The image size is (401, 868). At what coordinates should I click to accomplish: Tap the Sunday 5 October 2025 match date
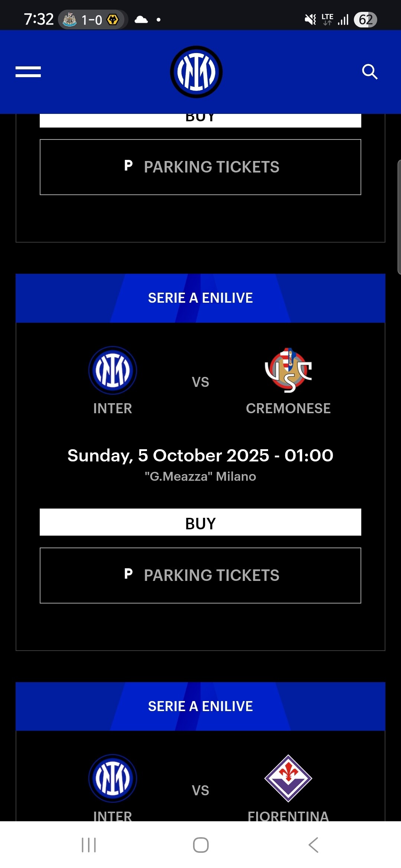(200, 456)
